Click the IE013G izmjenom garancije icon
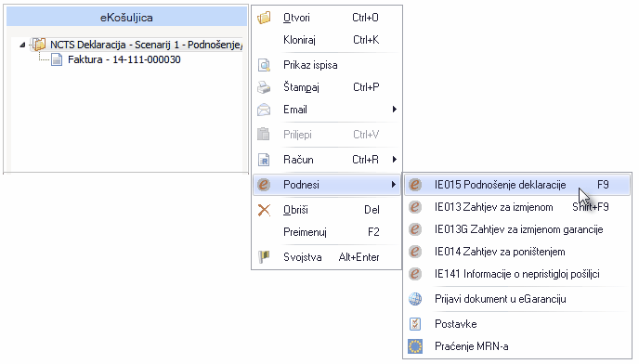Image resolution: width=639 pixels, height=364 pixels. point(415,229)
